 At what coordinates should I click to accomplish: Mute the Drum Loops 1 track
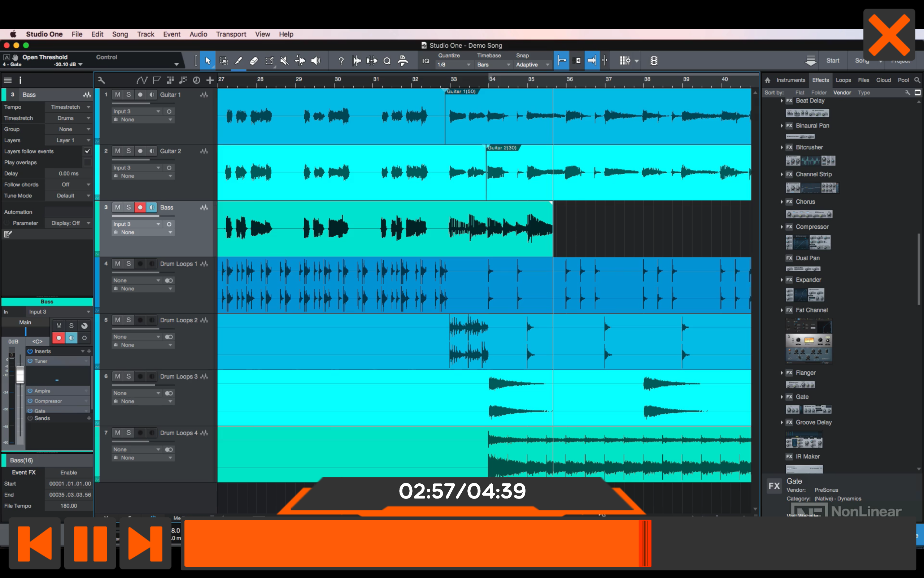[x=118, y=264]
